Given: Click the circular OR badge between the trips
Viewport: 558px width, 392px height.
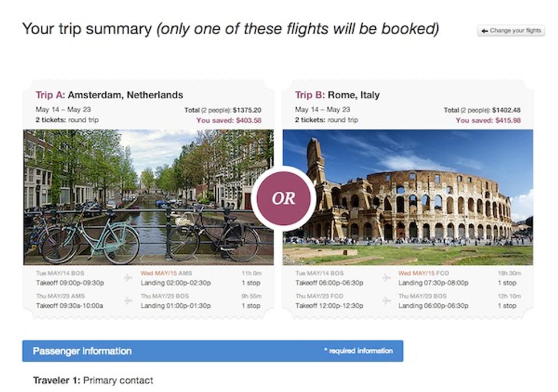Looking at the screenshot, I should (285, 198).
